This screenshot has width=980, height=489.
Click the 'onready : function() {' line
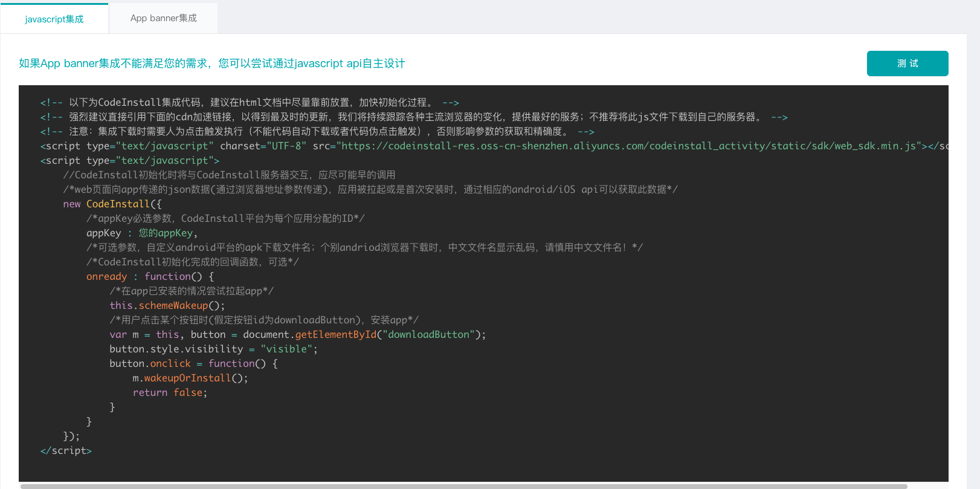point(150,276)
